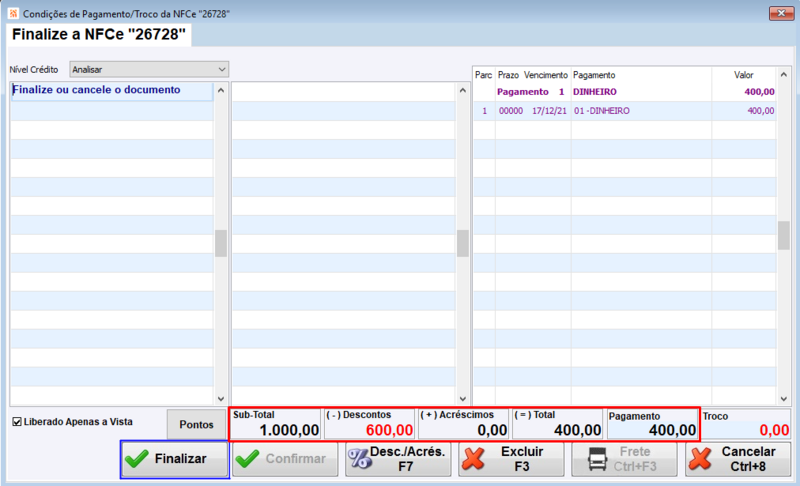800x486 pixels.
Task: Click the grayed Confirmar button
Action: (x=285, y=459)
